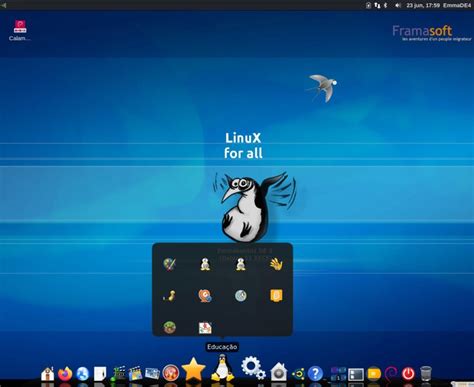Open the network connection indicator in top panel
Screen dimensions: 474x387
(377, 5)
